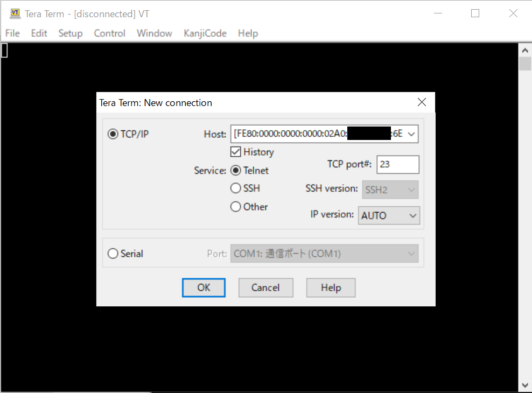
Task: Open the serial Port COM1 dropdown
Action: coord(324,254)
